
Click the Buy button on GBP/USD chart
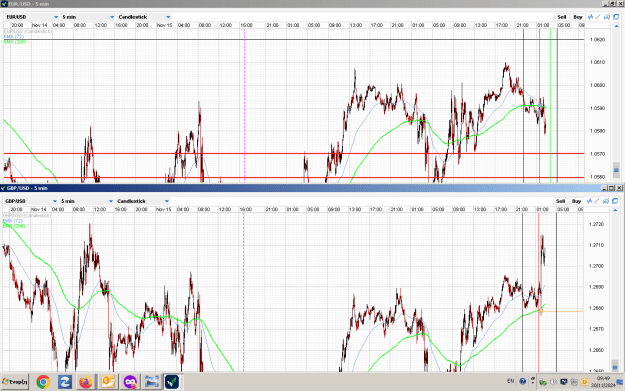coord(576,201)
